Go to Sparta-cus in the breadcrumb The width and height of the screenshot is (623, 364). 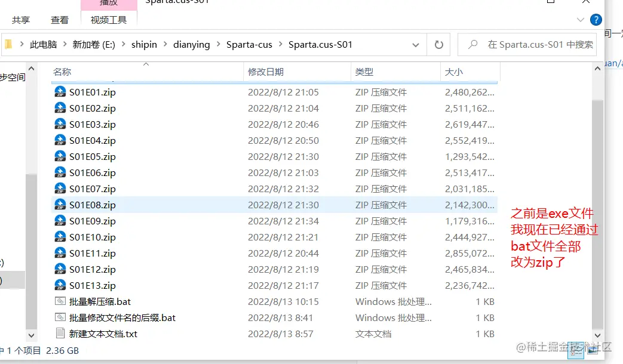tap(249, 45)
